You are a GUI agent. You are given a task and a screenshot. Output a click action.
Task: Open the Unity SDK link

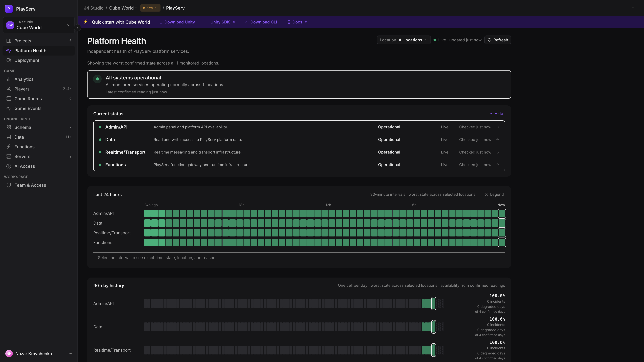click(x=220, y=22)
